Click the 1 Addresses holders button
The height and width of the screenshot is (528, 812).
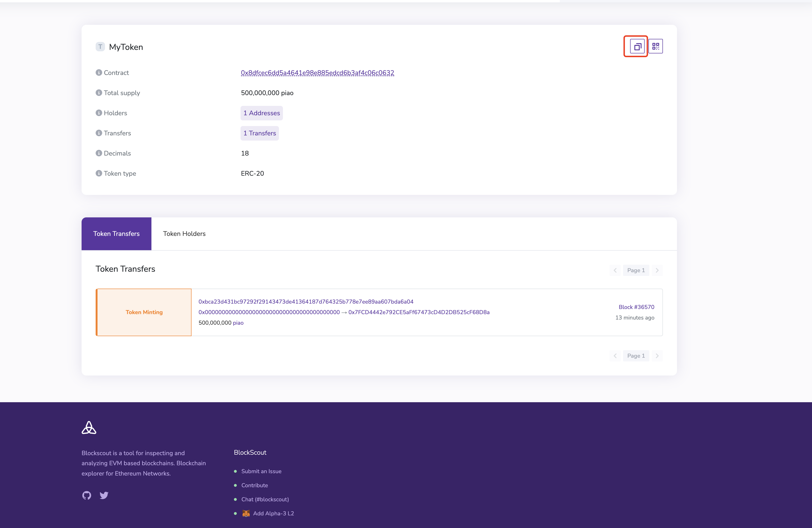coord(261,113)
